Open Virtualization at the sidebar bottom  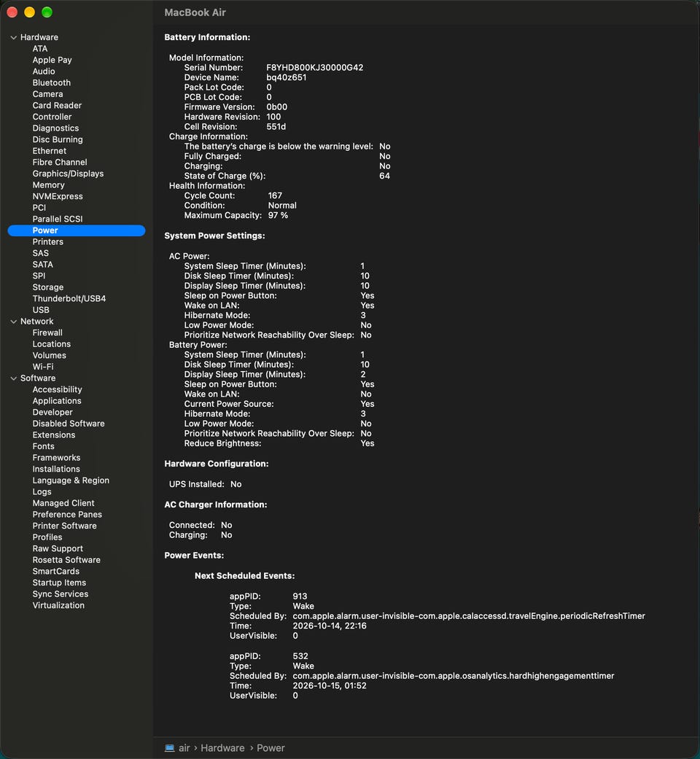click(x=58, y=606)
